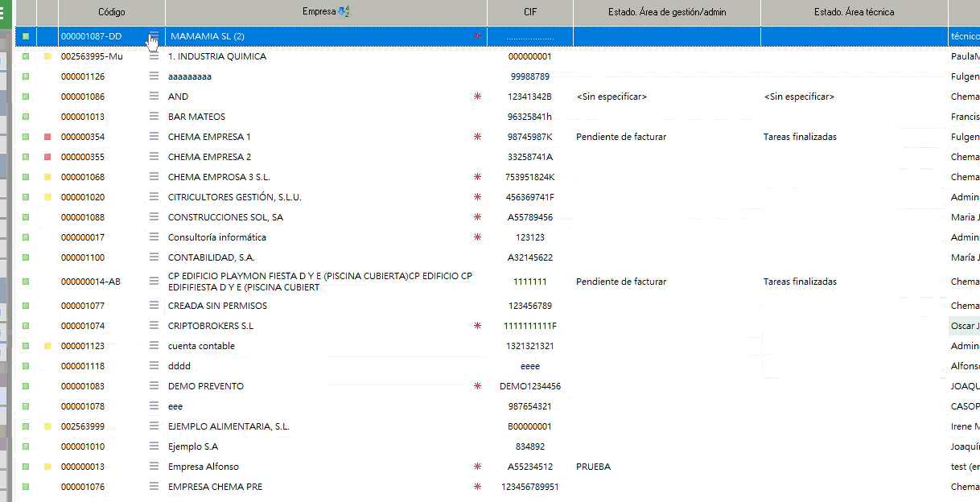Screen dimensions: 980x502
Task: Click red asterisk next to CHEMA EMPRESA 1
Action: pos(477,137)
